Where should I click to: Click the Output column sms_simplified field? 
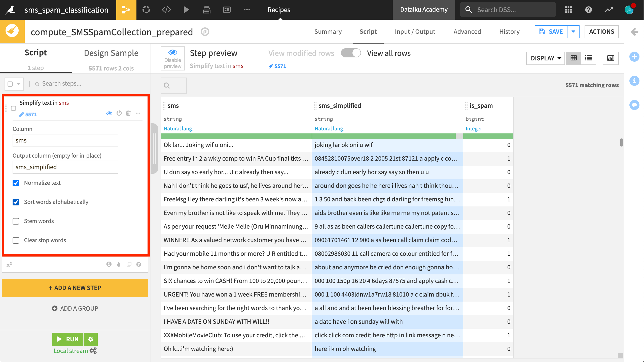pyautogui.click(x=65, y=167)
